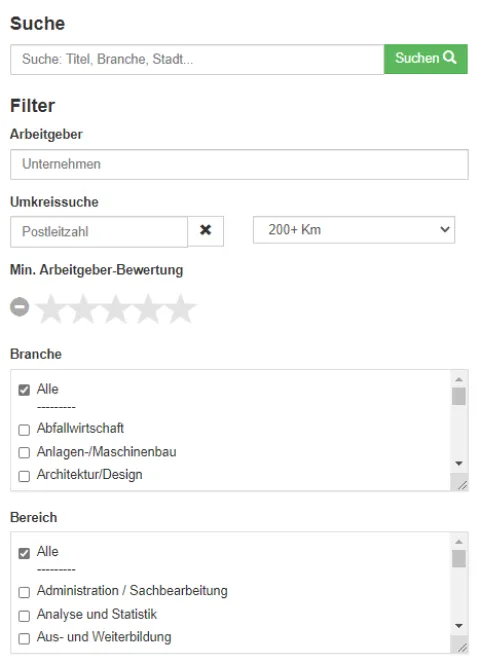Click into the Postleitzahl input field
480x664 pixels.
[x=99, y=232]
